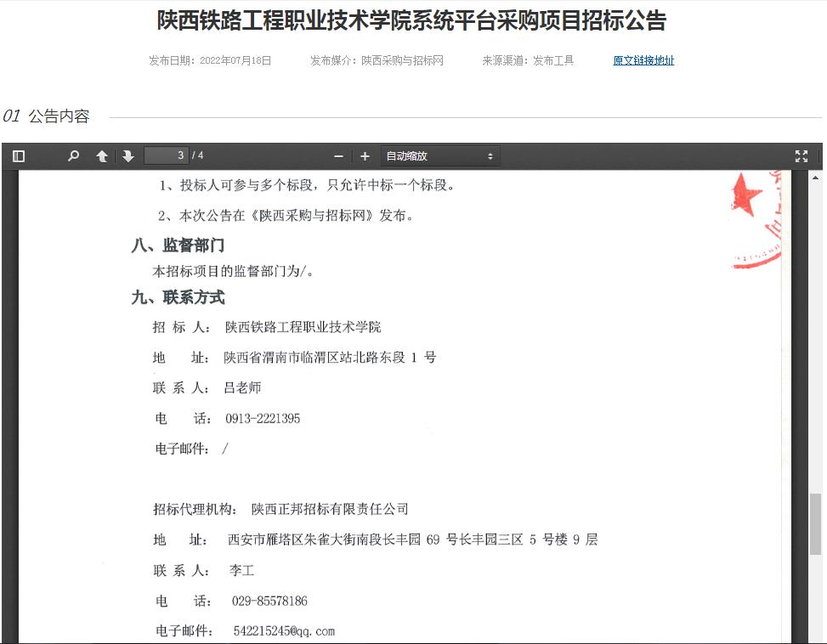Select the phone number 029-85578186

click(x=269, y=601)
